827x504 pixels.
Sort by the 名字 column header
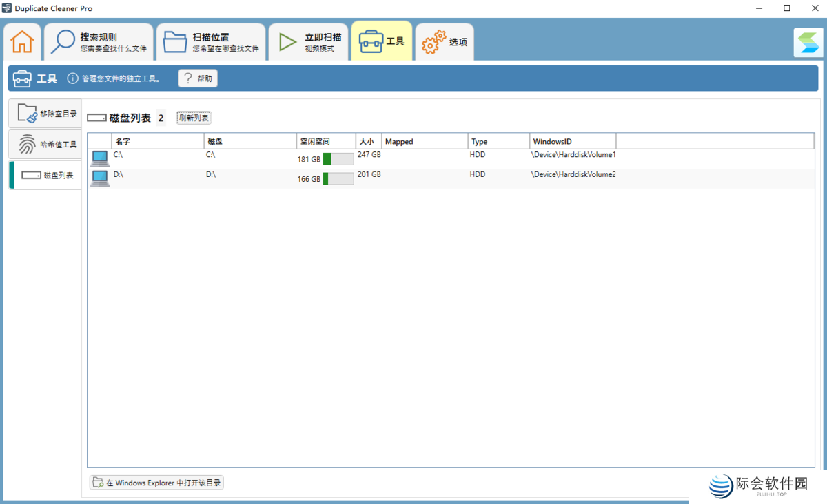click(157, 141)
